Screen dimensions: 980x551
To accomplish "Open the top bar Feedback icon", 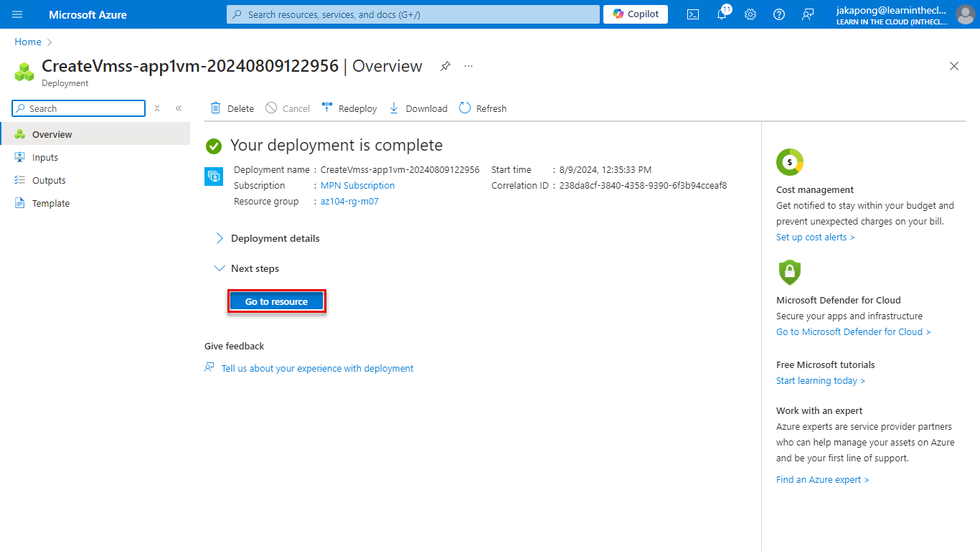I will coord(808,14).
